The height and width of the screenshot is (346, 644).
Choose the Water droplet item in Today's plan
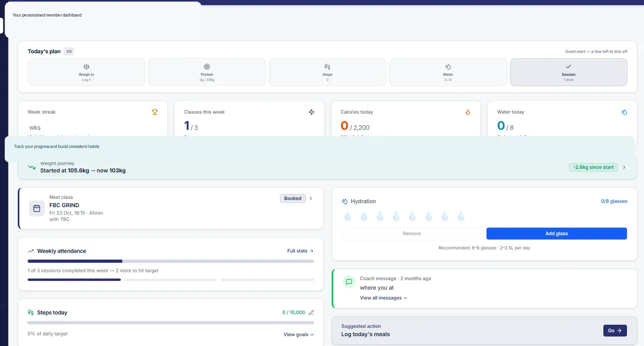click(448, 72)
